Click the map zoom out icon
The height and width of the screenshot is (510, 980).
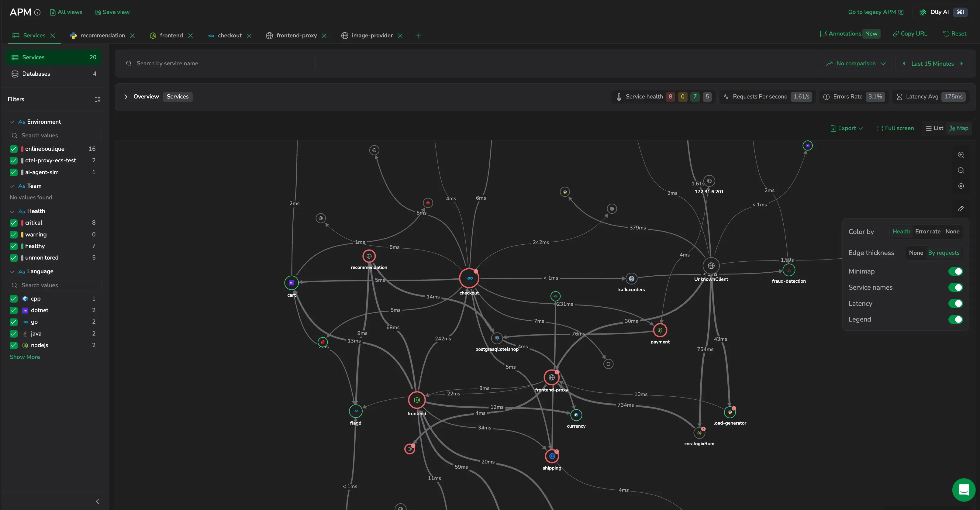961,171
